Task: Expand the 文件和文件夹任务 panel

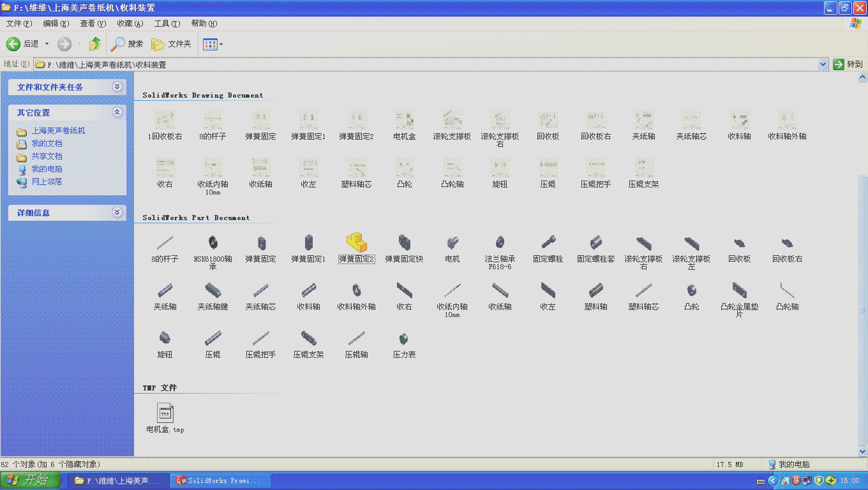Action: click(x=117, y=87)
